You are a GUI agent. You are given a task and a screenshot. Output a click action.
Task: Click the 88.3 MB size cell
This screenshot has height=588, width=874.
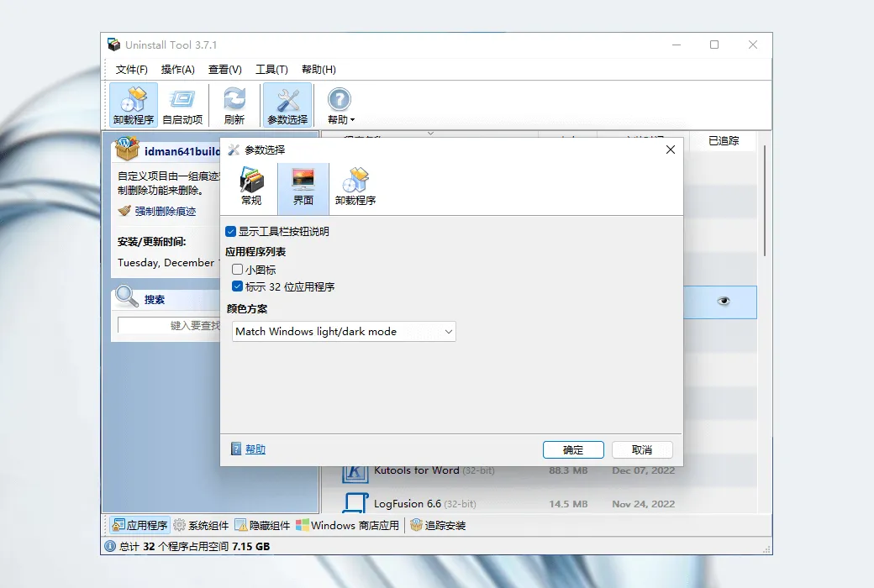pyautogui.click(x=568, y=470)
